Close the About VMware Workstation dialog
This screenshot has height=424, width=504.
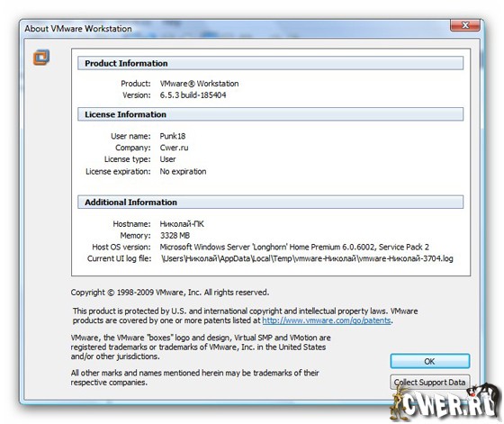click(465, 25)
